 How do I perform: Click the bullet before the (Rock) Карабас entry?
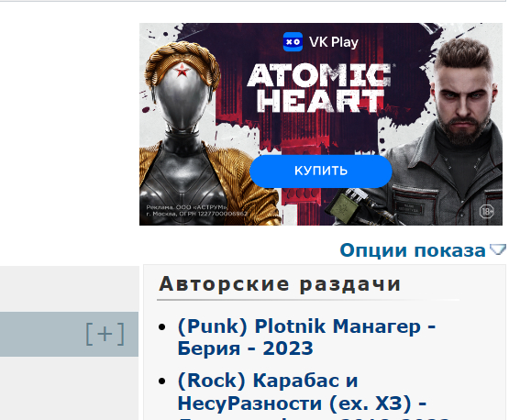click(162, 381)
